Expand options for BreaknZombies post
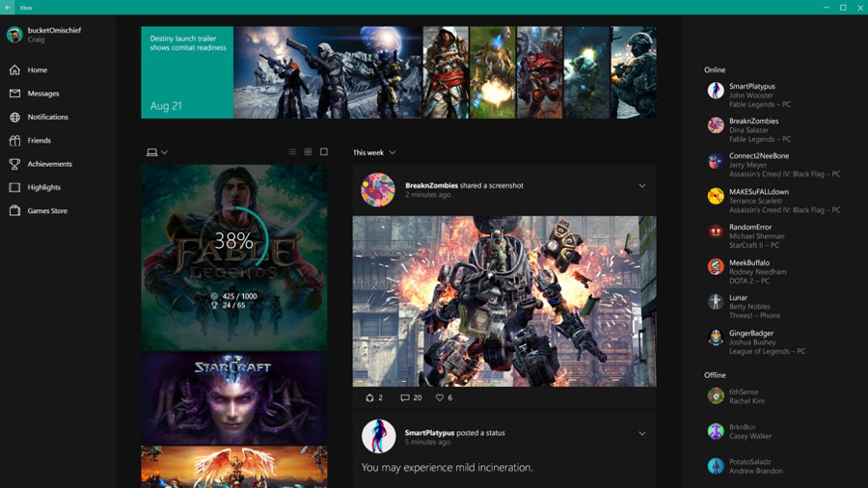Screen dimensions: 868x488 [642, 186]
